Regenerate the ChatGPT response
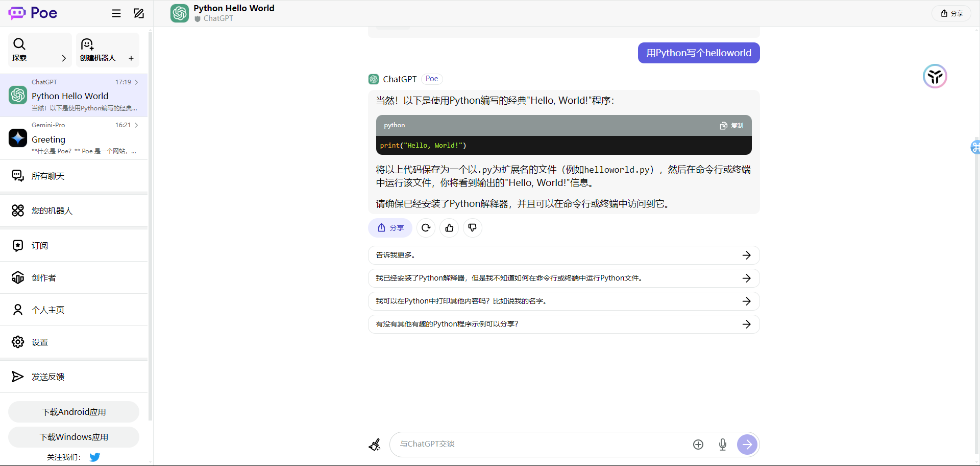The height and width of the screenshot is (466, 980). 426,228
